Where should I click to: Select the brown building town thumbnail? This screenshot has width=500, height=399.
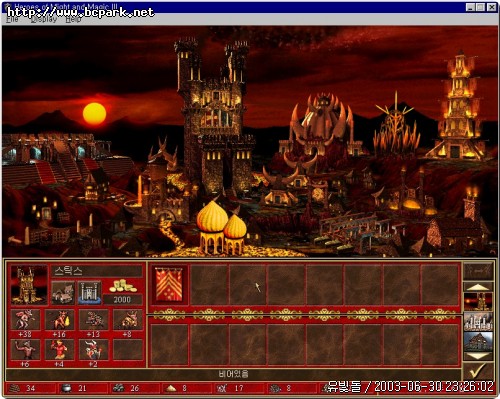pyautogui.click(x=478, y=341)
